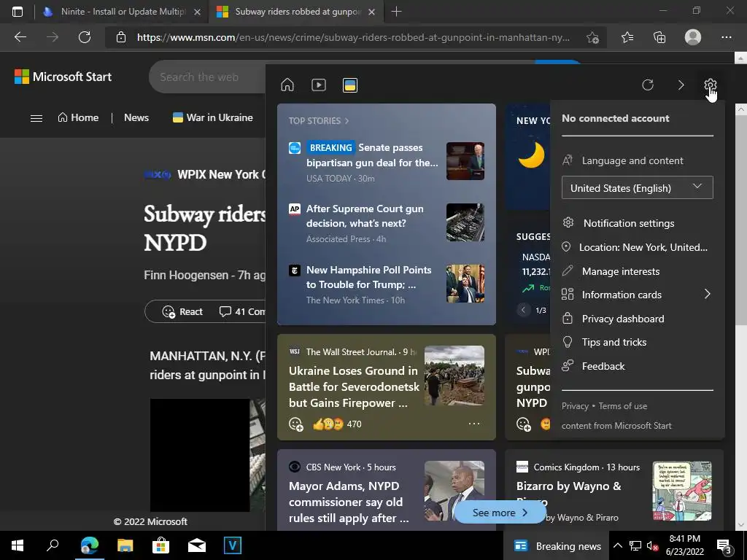The width and height of the screenshot is (747, 560).
Task: Expand the Information cards submenu
Action: click(707, 295)
